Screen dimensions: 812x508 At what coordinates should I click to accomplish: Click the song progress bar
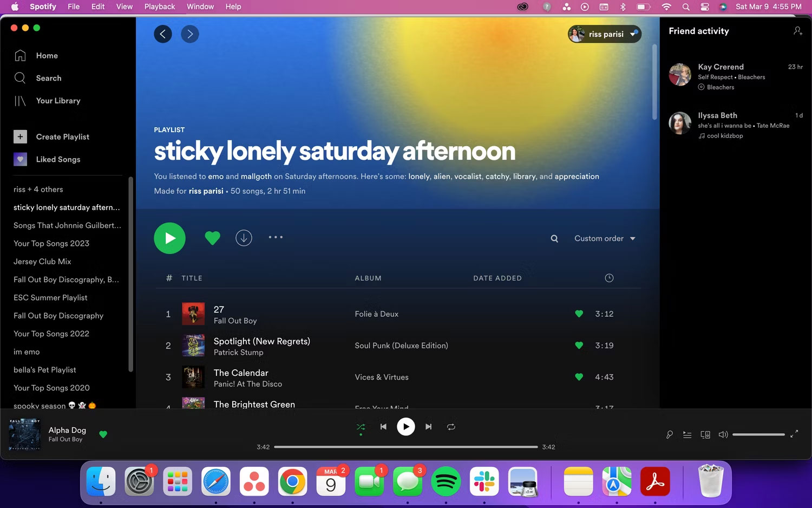[x=405, y=447]
